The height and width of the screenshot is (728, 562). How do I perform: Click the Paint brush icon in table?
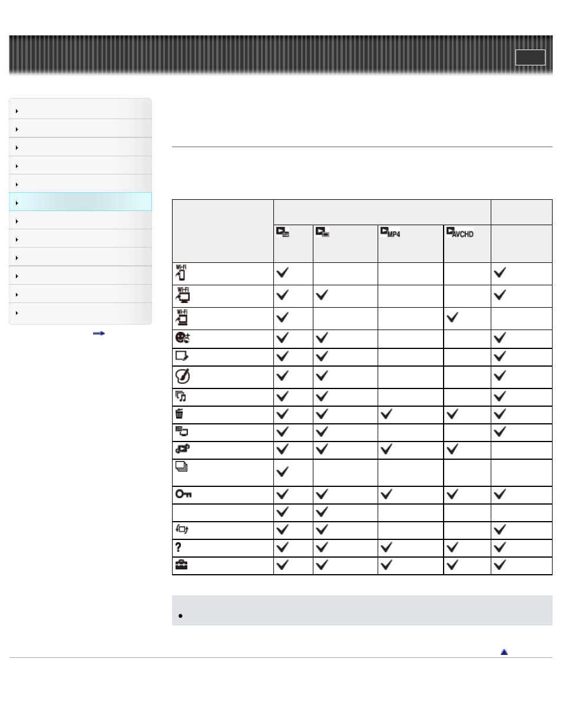(183, 376)
